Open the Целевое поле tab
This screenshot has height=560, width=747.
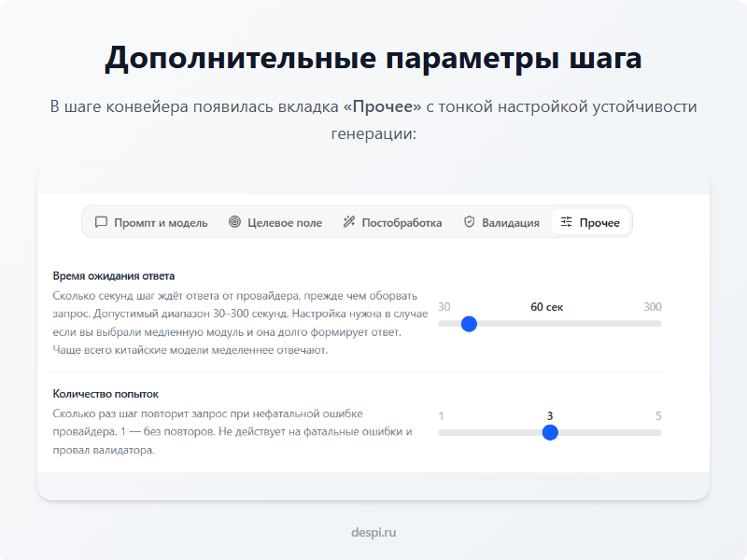(x=275, y=222)
